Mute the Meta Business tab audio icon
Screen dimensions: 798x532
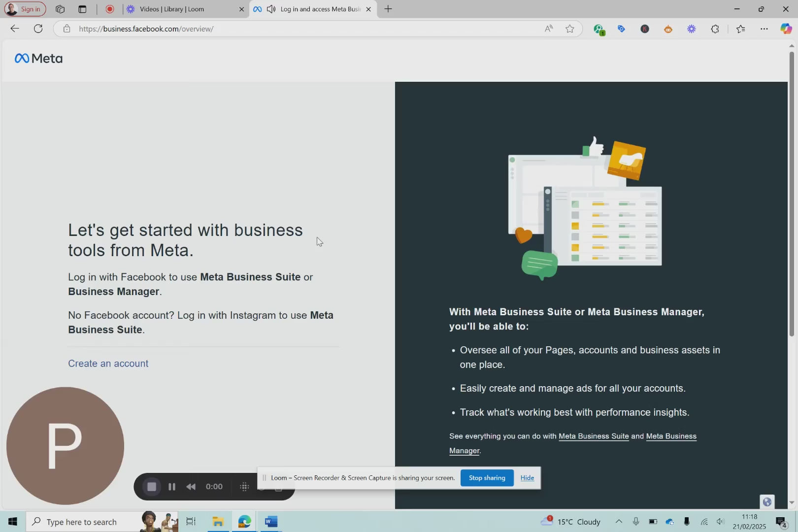tap(271, 9)
